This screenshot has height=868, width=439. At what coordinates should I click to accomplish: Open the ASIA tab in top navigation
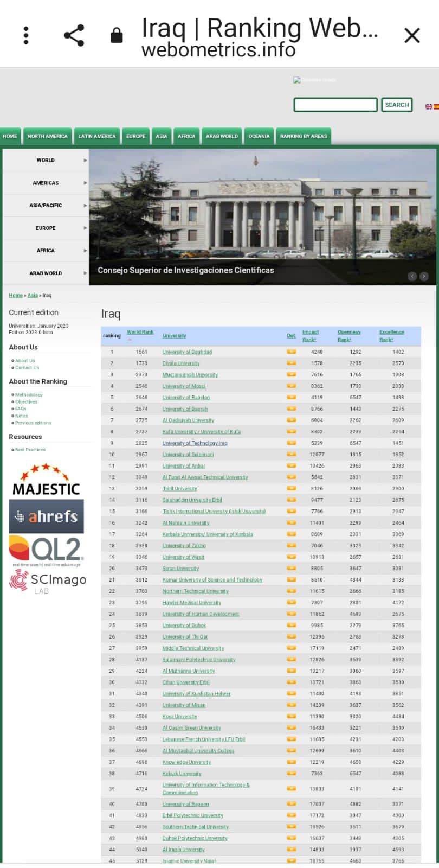click(x=162, y=136)
